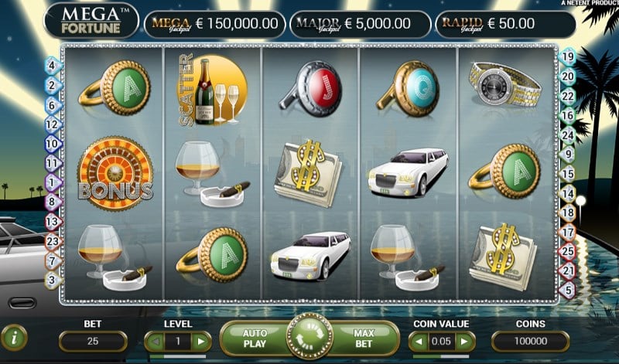
Task: Click the Mega Jackpot amount display
Action: tap(215, 24)
